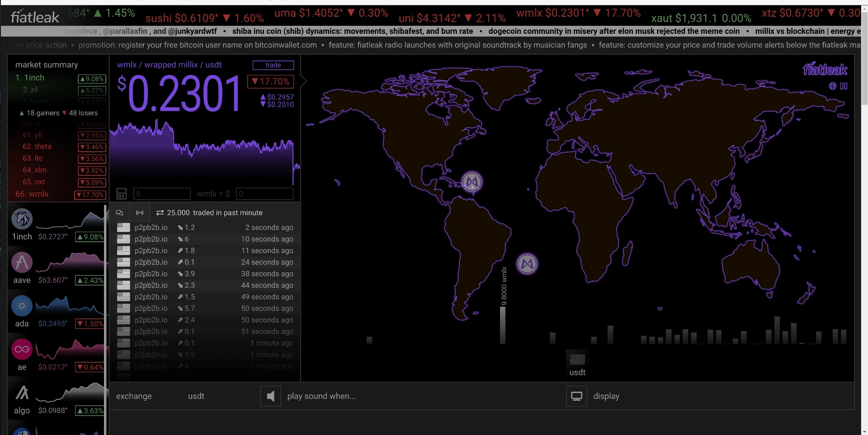Click the aave coin logo

pos(22,262)
